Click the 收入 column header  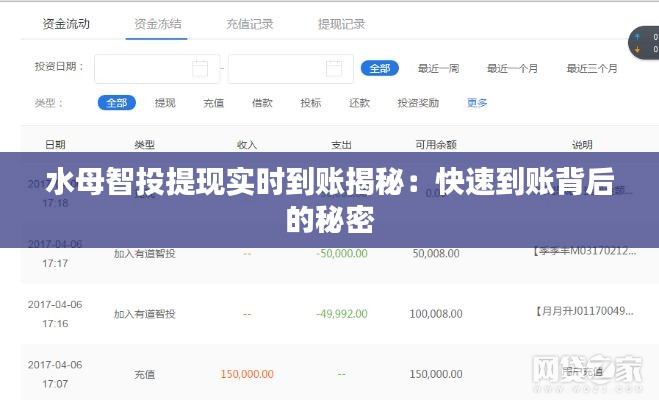[247, 145]
